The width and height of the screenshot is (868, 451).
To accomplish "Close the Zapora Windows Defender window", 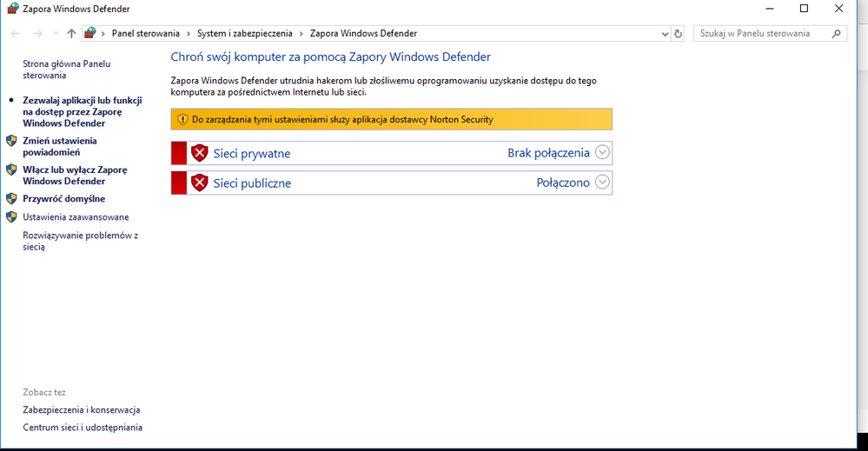I will tap(838, 9).
